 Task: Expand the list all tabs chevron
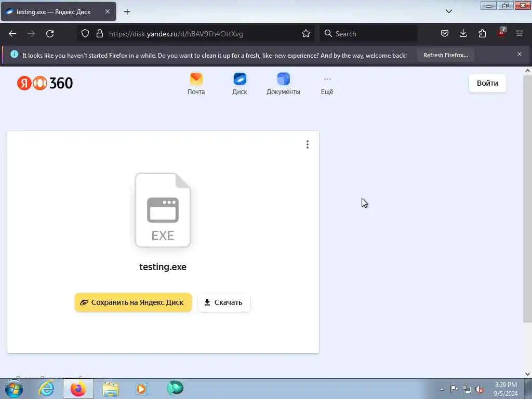[448, 11]
